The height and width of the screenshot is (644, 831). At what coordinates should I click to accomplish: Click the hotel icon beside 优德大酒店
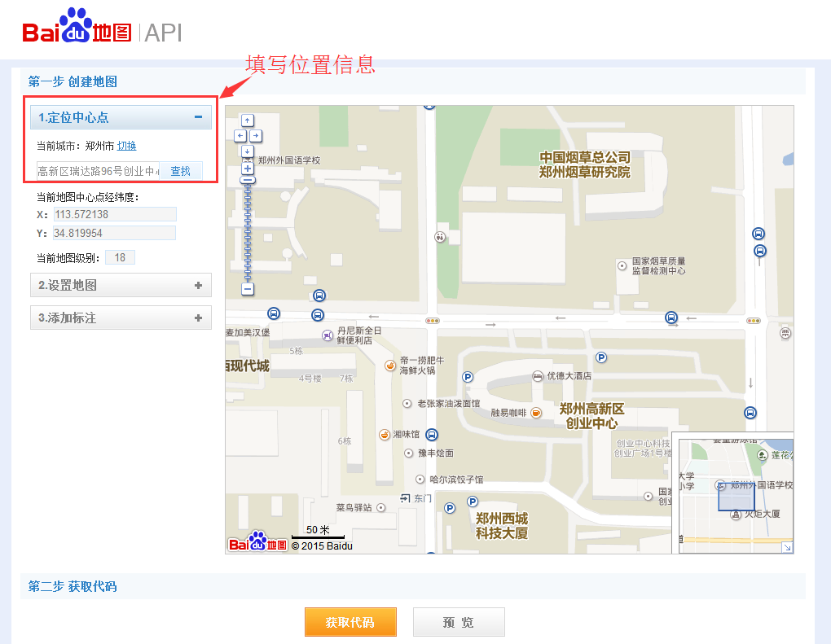[538, 376]
